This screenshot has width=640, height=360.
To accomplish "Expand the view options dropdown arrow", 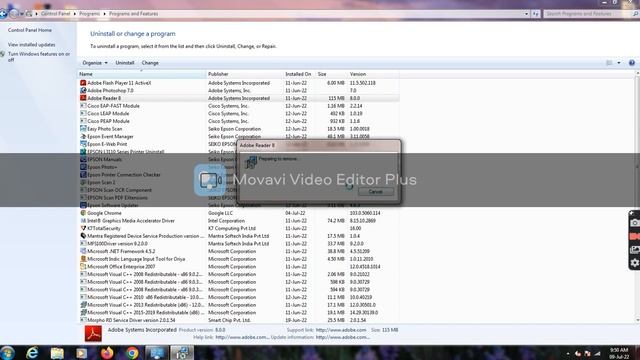I will tap(619, 63).
